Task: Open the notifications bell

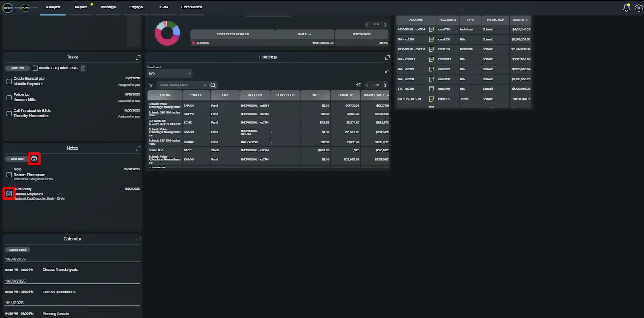Action: [x=626, y=8]
